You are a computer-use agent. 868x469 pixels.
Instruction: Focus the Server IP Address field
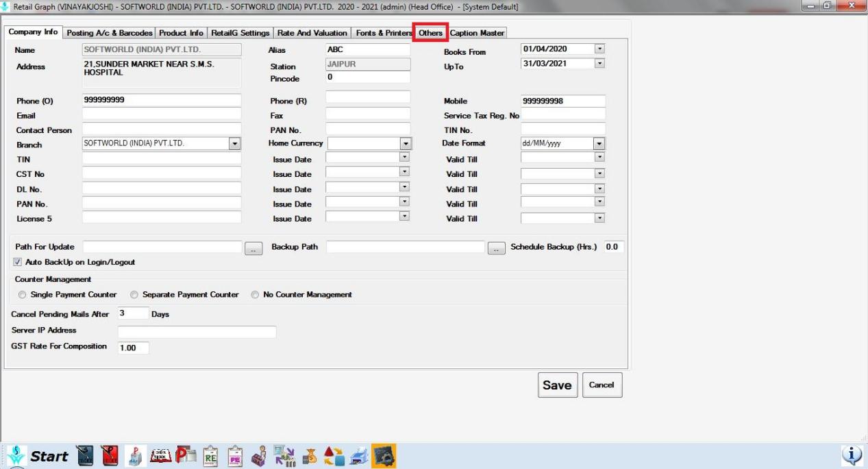pyautogui.click(x=197, y=333)
